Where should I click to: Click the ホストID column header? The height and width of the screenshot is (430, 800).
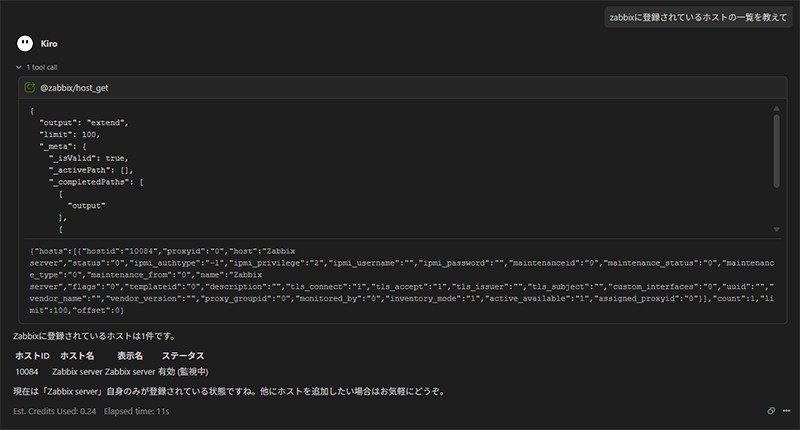(32, 356)
